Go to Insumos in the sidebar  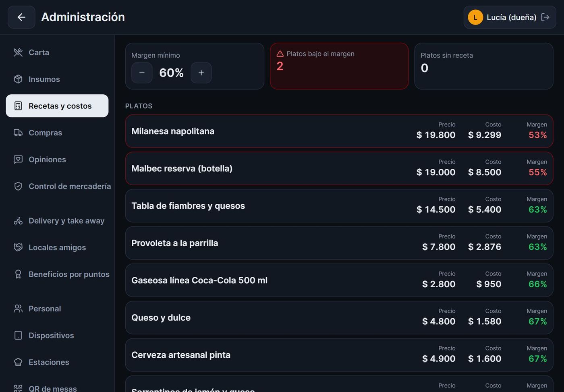pos(57,79)
